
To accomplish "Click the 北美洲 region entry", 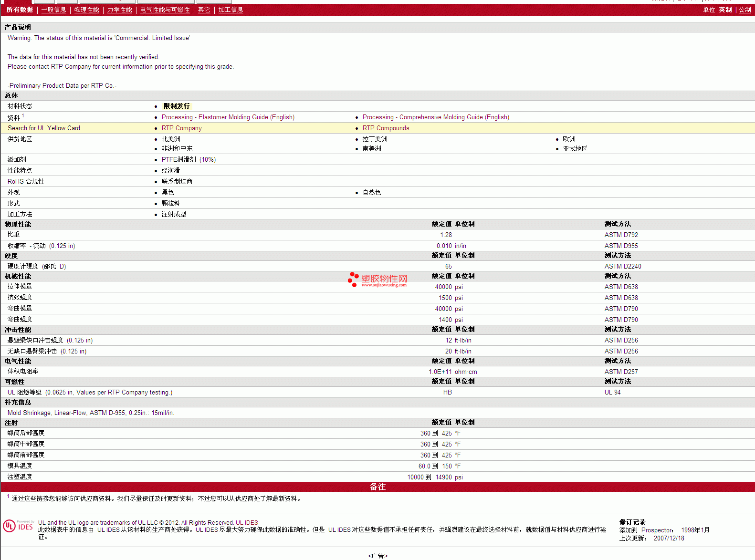I will point(171,139).
